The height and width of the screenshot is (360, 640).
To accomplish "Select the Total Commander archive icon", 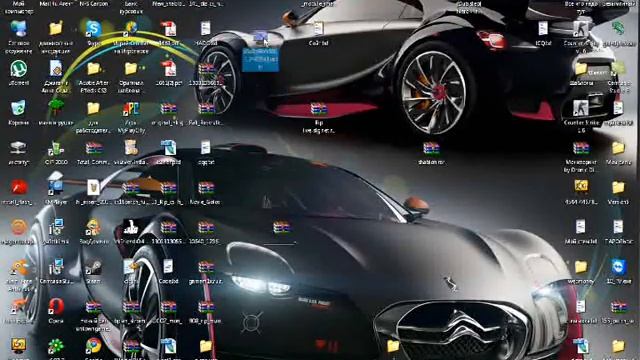I will pyautogui.click(x=93, y=148).
